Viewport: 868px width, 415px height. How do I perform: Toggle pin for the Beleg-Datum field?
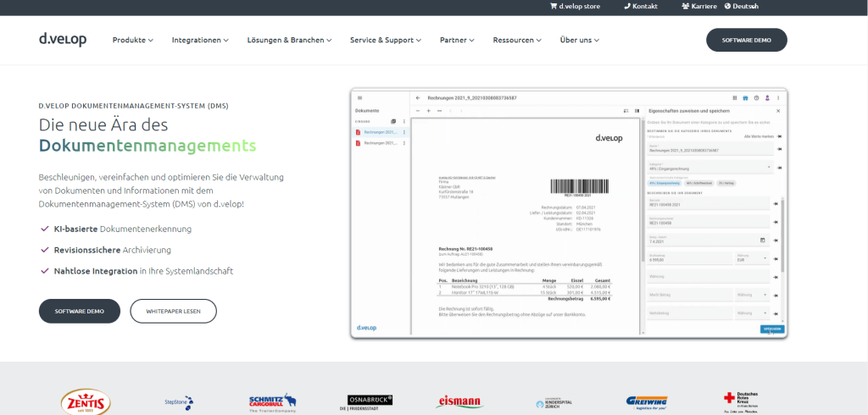[776, 241]
